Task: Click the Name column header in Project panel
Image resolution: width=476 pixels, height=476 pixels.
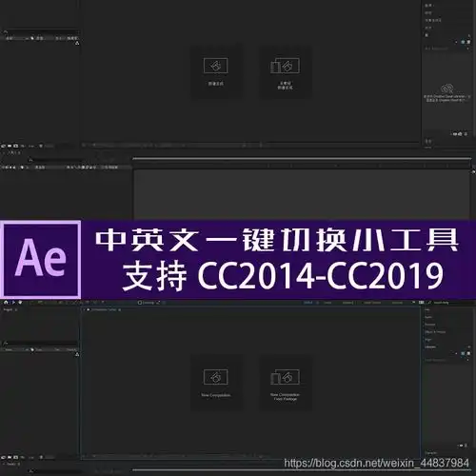Action: tap(9, 349)
